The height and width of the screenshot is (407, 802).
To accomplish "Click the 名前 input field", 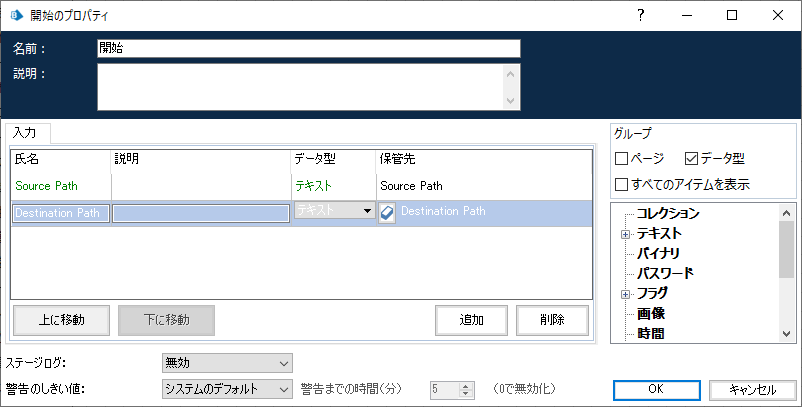I will (x=309, y=49).
